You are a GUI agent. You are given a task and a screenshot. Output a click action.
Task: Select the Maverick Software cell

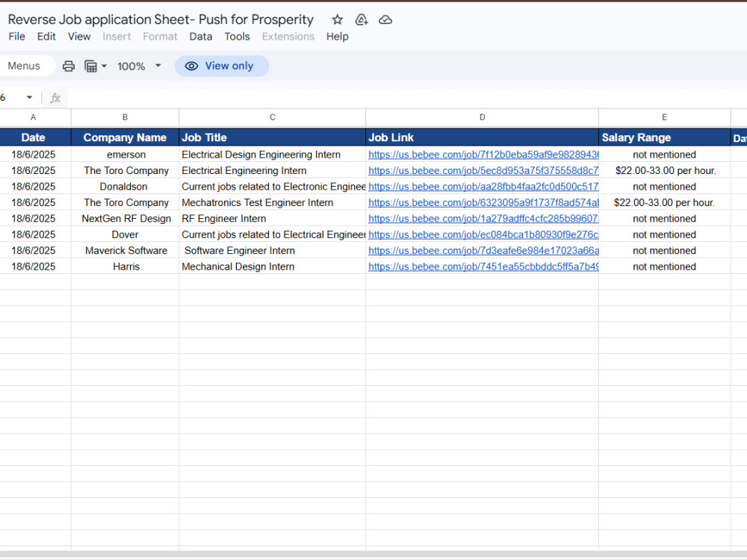(x=125, y=250)
